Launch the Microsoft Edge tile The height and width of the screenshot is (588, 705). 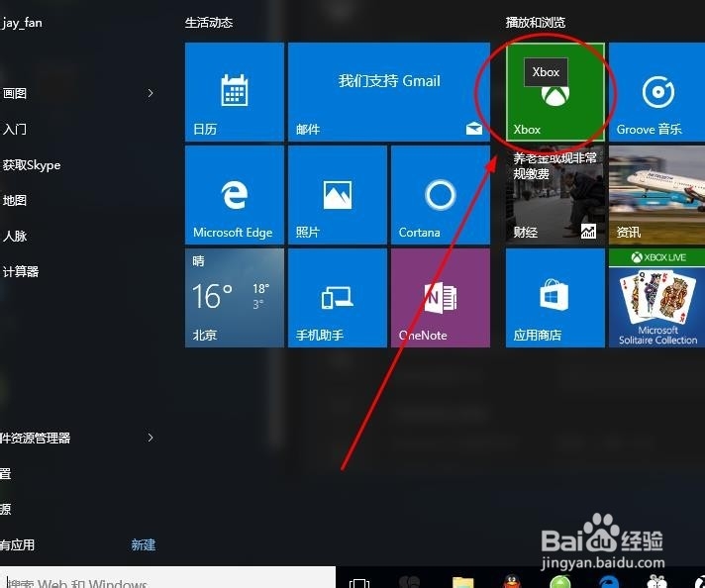point(235,195)
